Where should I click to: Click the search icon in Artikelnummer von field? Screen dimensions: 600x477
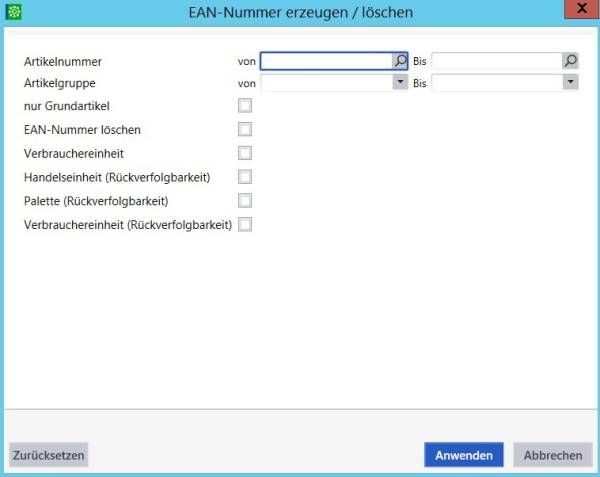[400, 61]
